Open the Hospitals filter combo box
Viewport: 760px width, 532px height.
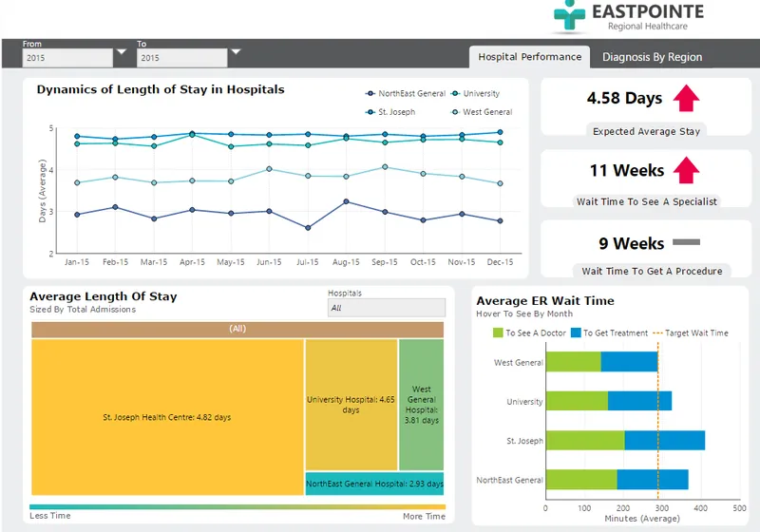(x=387, y=308)
